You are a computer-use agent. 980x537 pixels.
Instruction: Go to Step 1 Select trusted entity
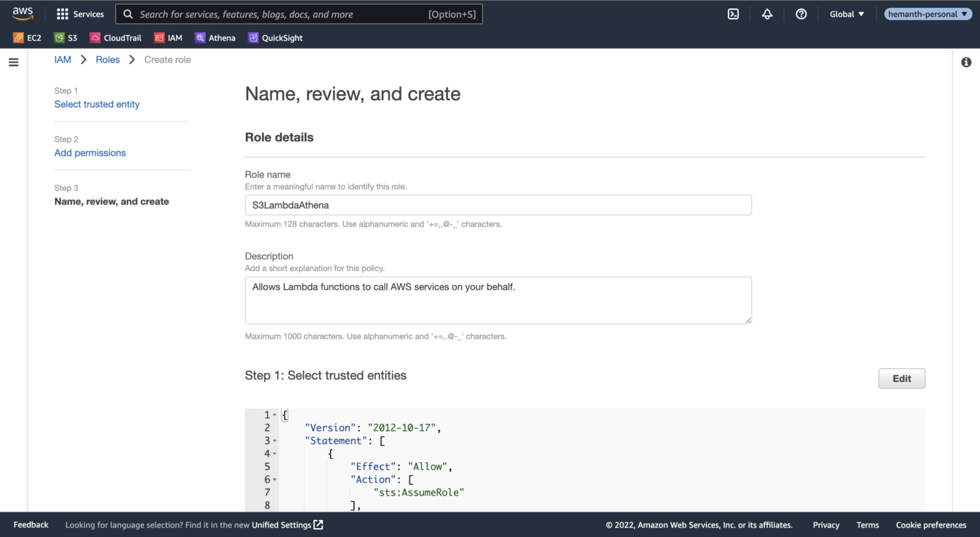click(x=97, y=104)
